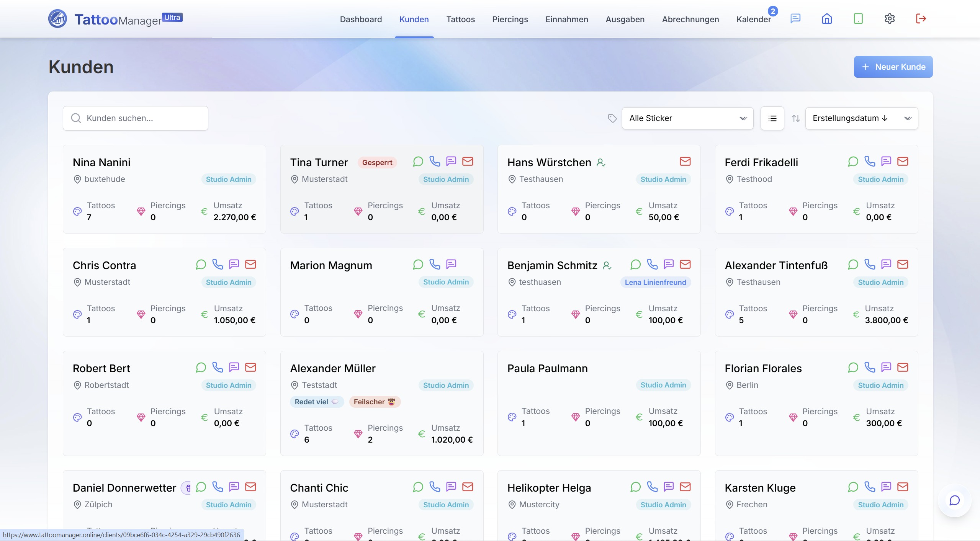
Task: Open WhatsApp chat for Tina Turner
Action: pos(418,161)
